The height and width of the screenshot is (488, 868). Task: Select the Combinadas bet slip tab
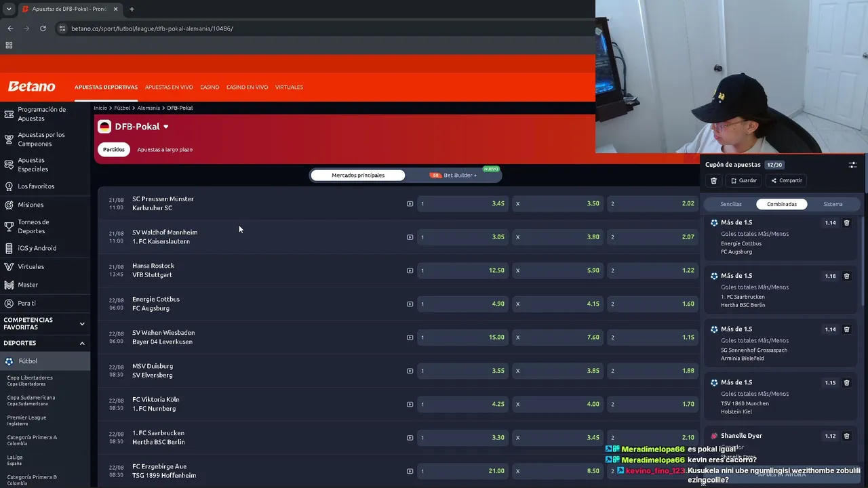pyautogui.click(x=782, y=204)
